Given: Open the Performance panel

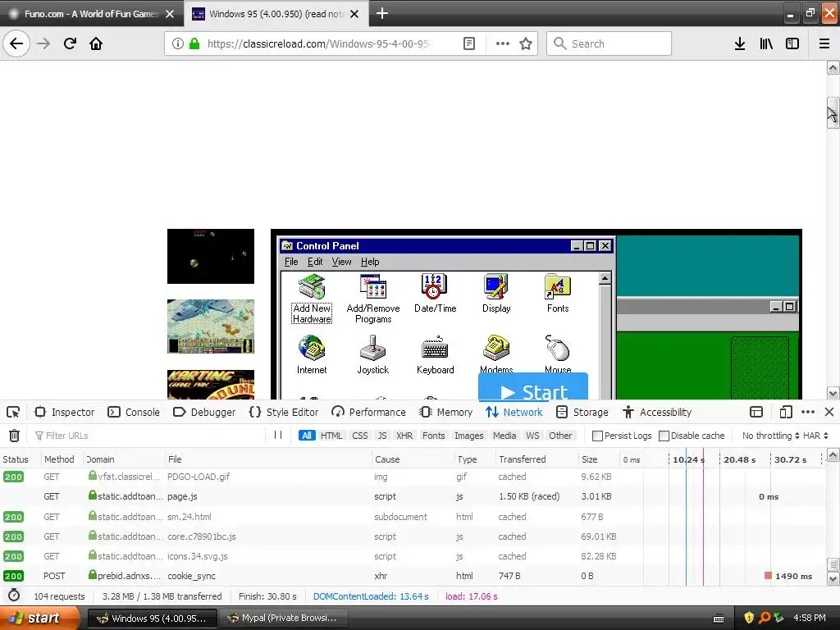Looking at the screenshot, I should 368,412.
